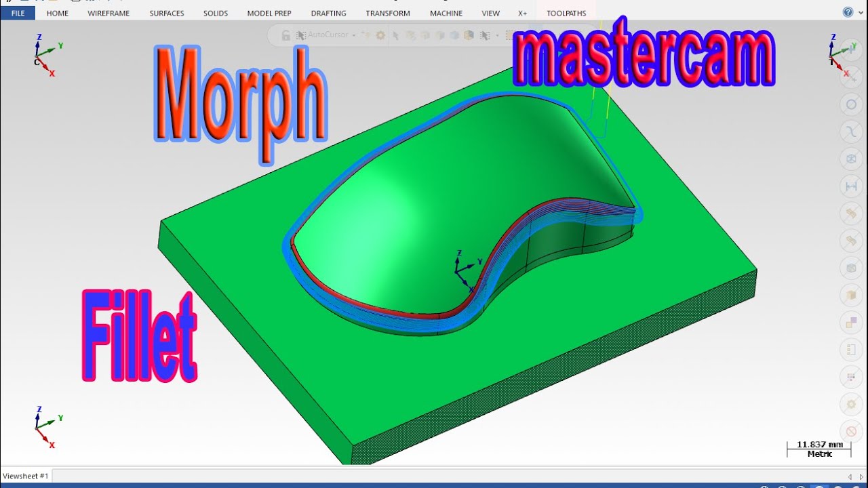Click the select point quick mask icon
Image resolution: width=868 pixels, height=488 pixels.
(x=850, y=49)
